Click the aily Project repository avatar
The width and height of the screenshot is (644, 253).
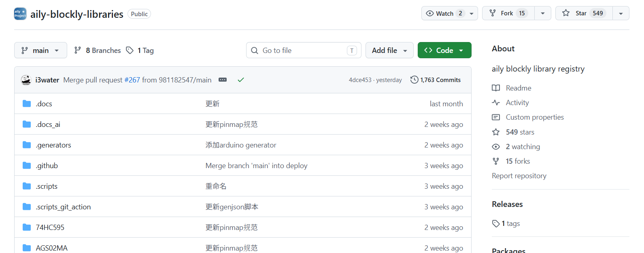(20, 14)
